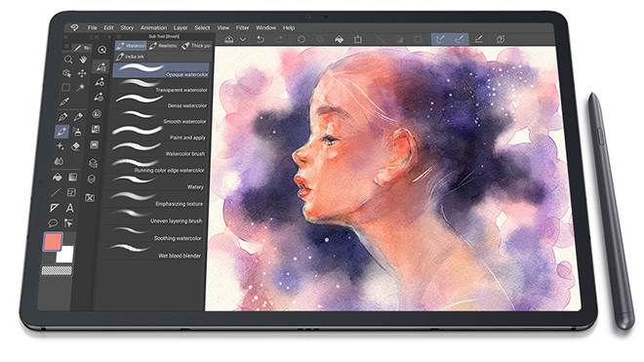Select the Auto select magic wand tool
The image size is (644, 362).
(x=81, y=87)
